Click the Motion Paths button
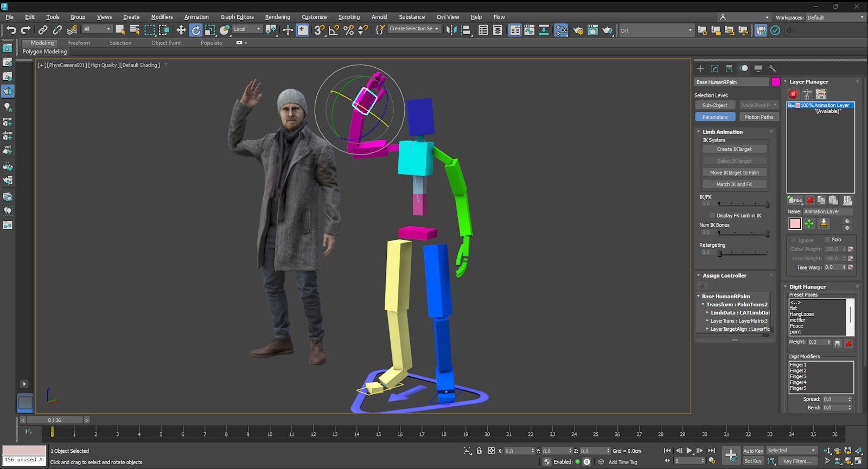This screenshot has height=469, width=868. [759, 117]
